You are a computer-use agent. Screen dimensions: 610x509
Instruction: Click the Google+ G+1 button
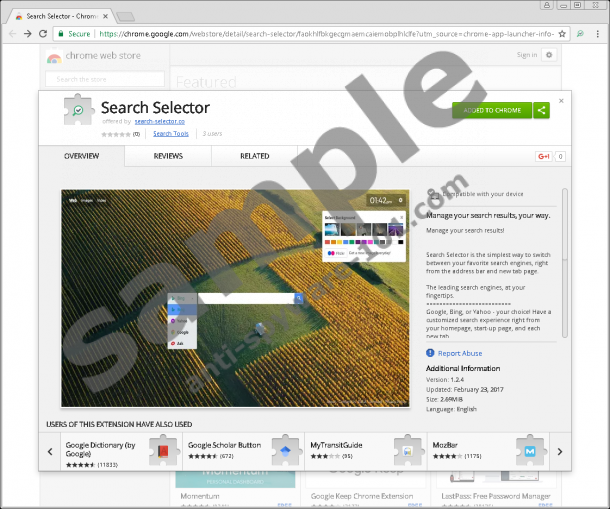544,157
